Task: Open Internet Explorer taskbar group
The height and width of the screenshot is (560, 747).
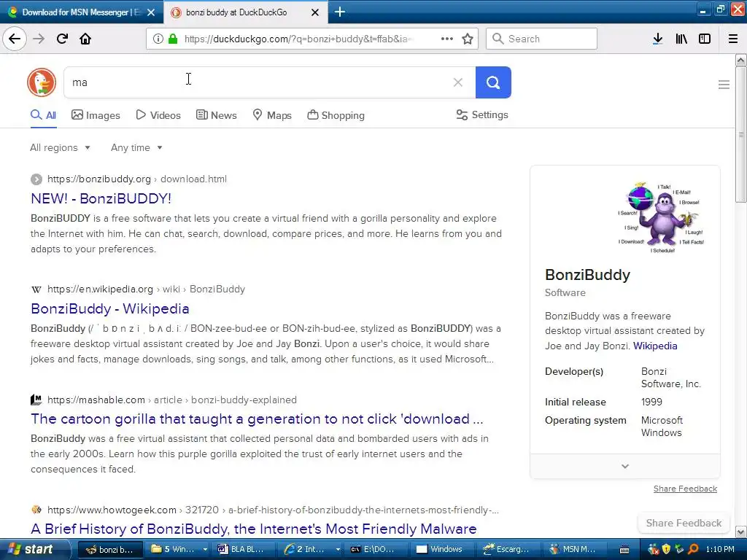Action: (x=311, y=549)
